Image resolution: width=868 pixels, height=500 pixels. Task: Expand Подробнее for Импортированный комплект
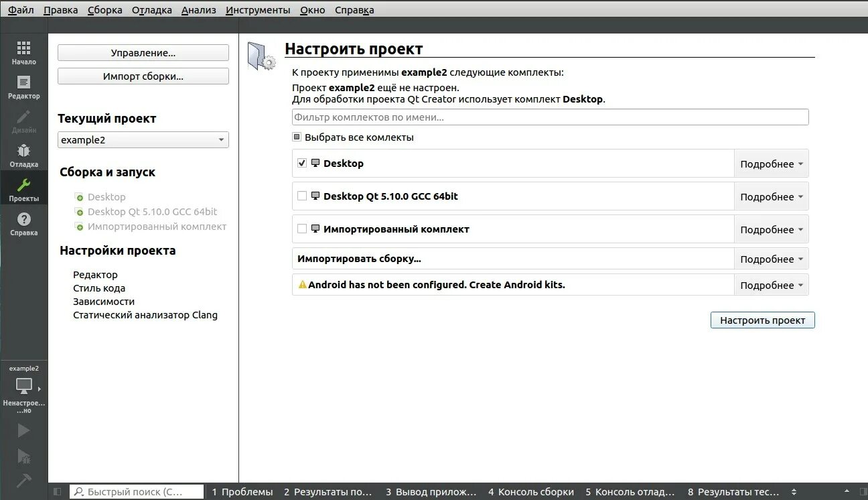(772, 229)
